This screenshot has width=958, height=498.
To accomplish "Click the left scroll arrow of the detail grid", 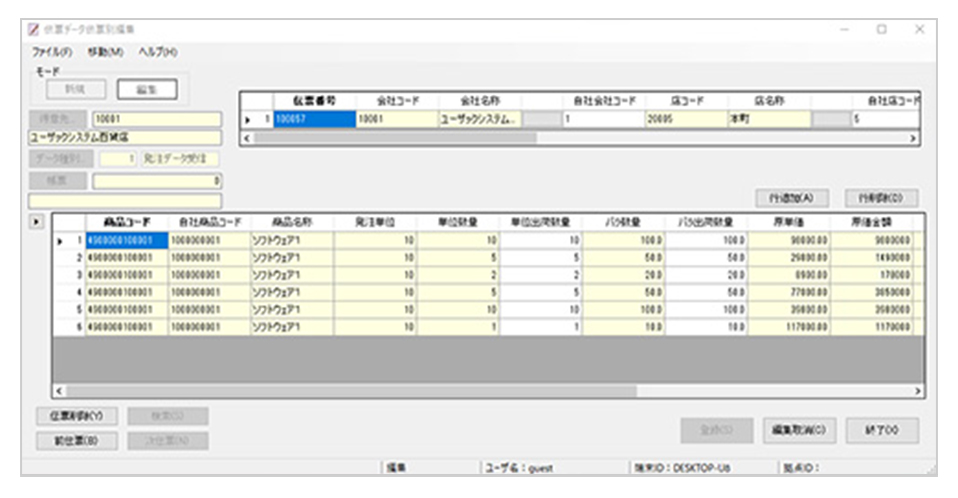I will 58,390.
